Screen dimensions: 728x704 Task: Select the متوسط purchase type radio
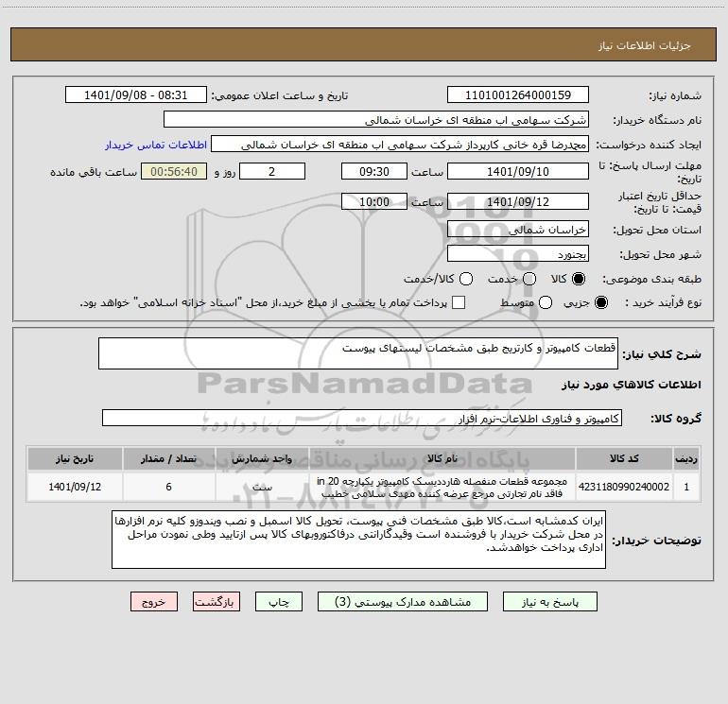(546, 302)
